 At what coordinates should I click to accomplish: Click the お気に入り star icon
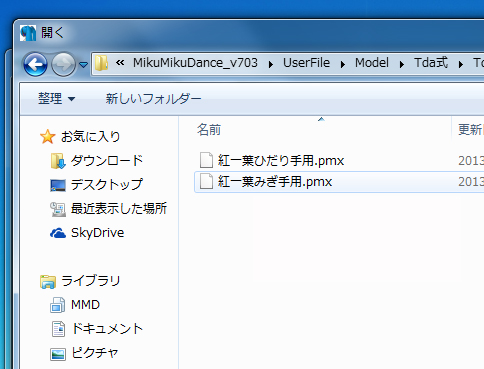click(48, 136)
